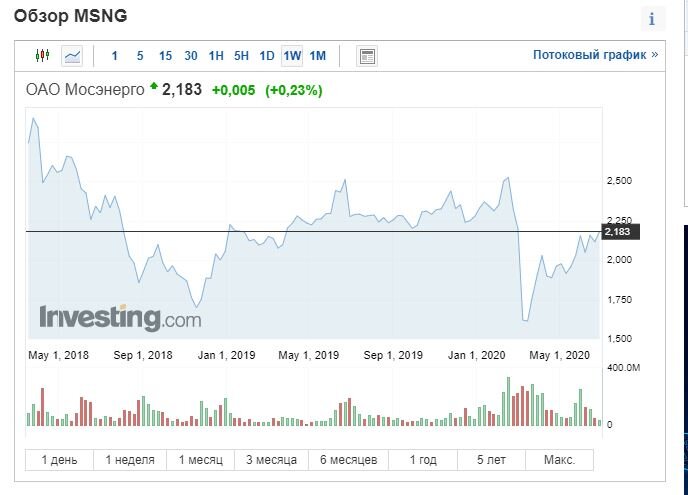Choose the 6 месяцев range
This screenshot has width=688, height=495.
348,460
